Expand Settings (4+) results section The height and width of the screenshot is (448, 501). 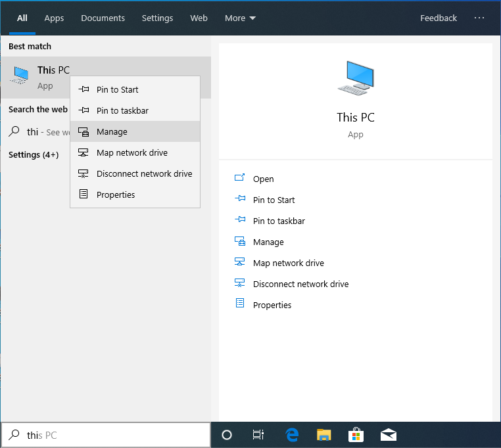pyautogui.click(x=34, y=154)
